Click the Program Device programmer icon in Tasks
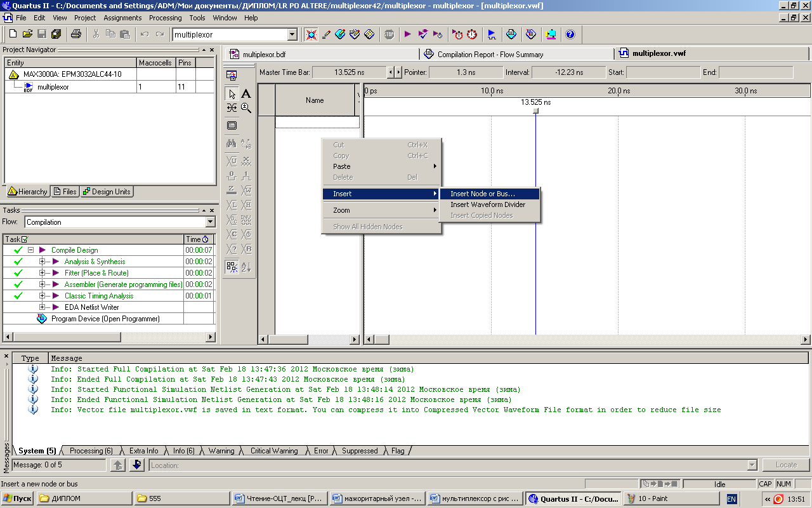This screenshot has width=812, height=508. pos(42,319)
